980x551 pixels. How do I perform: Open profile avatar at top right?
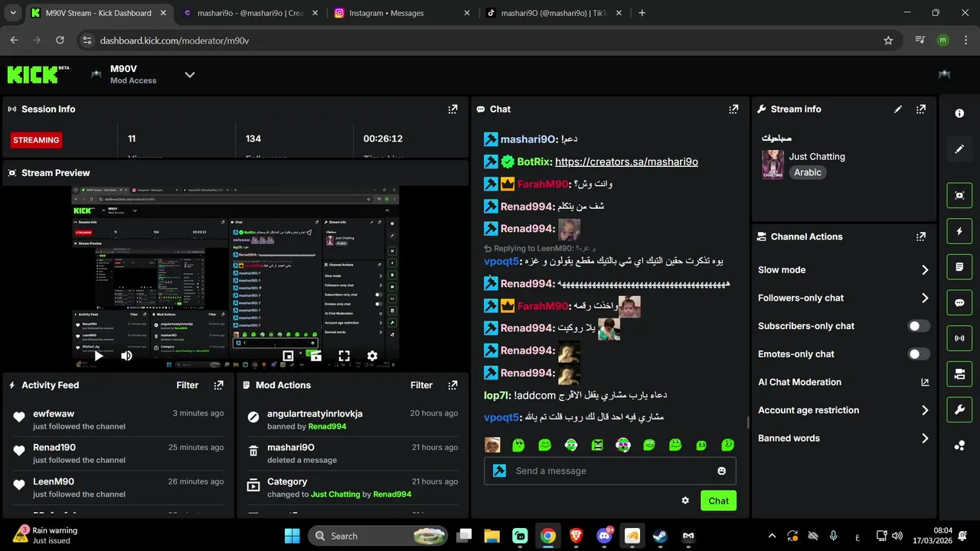click(x=944, y=74)
